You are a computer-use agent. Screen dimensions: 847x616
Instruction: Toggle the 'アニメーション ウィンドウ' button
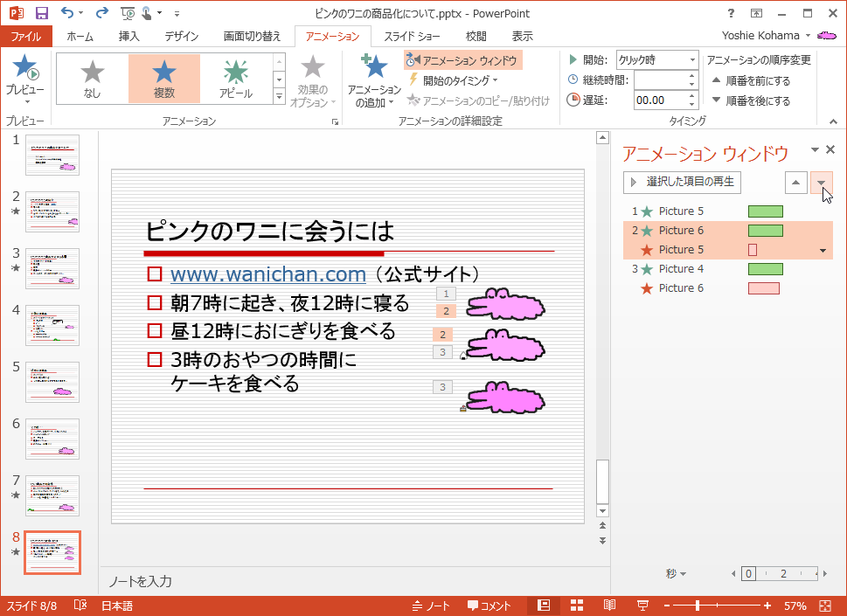point(463,60)
